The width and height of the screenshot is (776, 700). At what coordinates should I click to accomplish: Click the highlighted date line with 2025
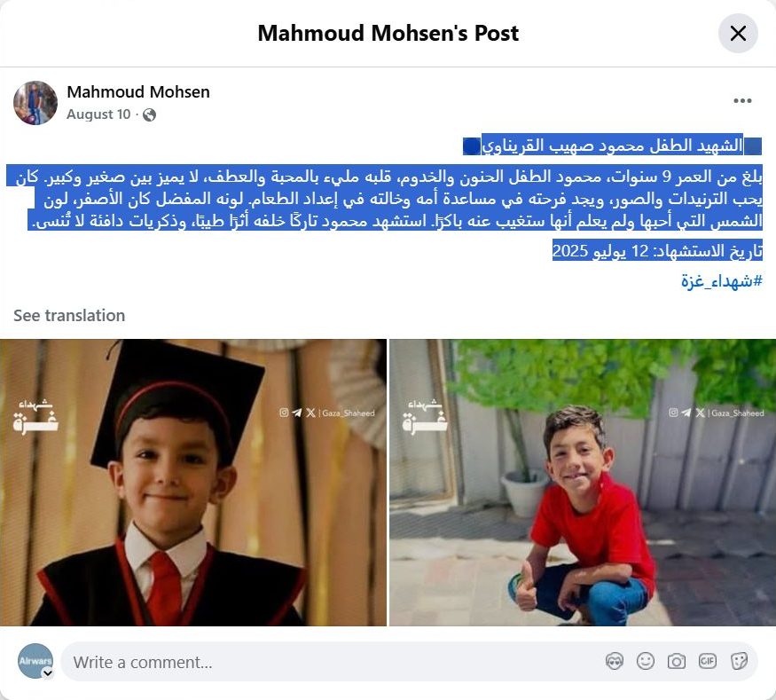[x=657, y=251]
